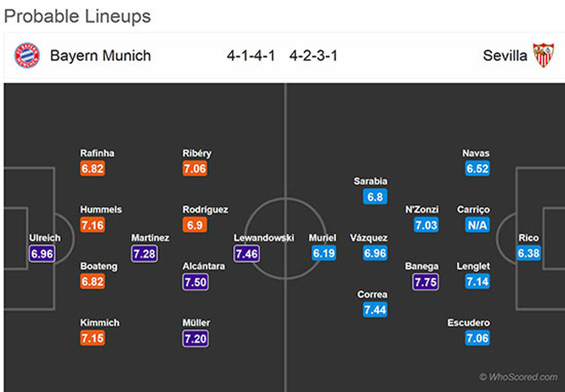The width and height of the screenshot is (565, 392).
Task: Select Correa's 7.44 rating badge
Action: 375,310
